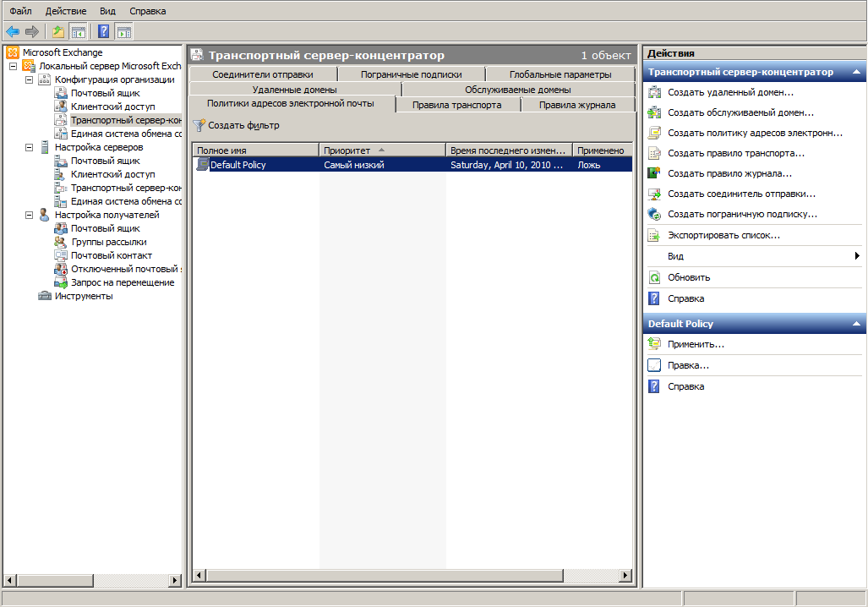Click the Создать правило транспорта icon
Viewport: 868px width, 607px height.
tap(654, 153)
